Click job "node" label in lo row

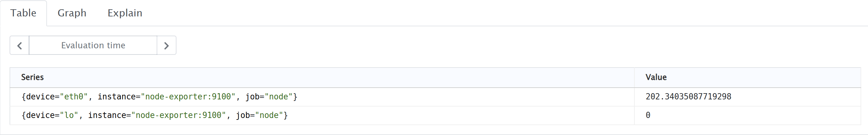(x=269, y=115)
